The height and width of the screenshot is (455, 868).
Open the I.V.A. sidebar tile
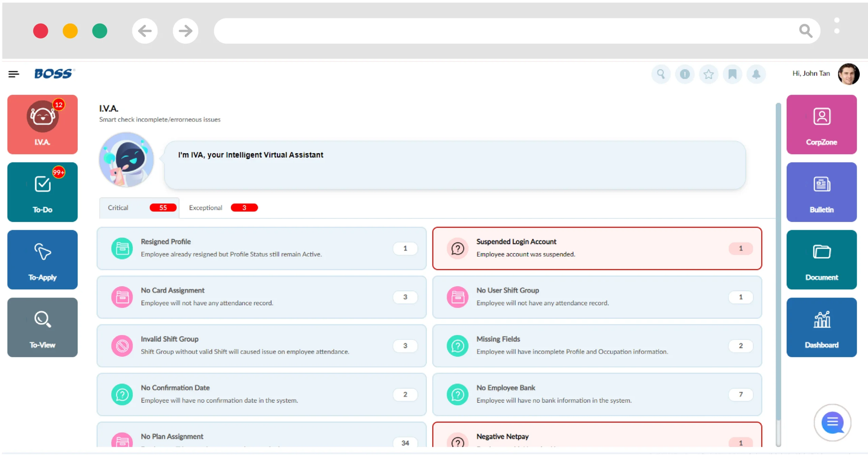(42, 124)
